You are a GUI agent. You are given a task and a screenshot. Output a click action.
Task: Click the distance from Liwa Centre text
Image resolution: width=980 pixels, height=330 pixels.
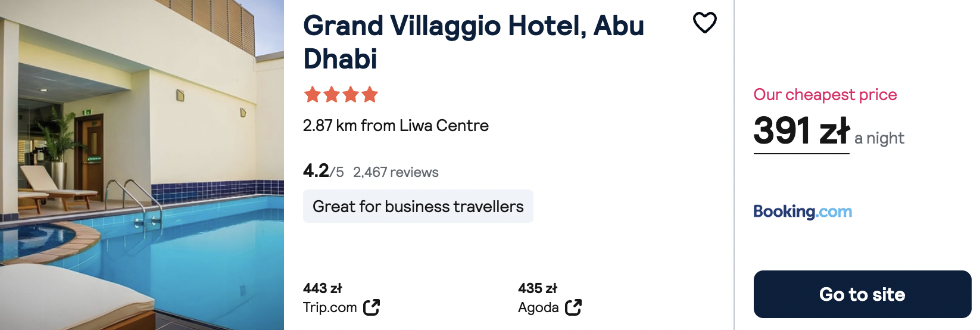[395, 126]
